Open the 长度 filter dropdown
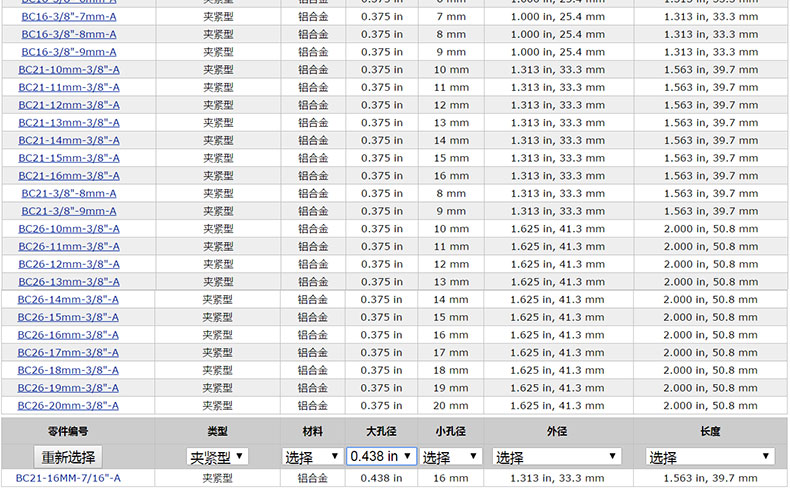The width and height of the screenshot is (790, 491). coord(710,457)
